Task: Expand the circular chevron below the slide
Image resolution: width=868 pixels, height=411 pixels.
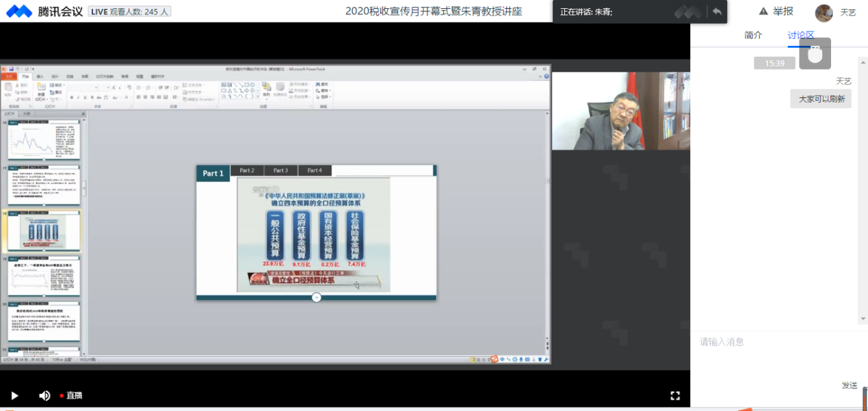Action: 317,297
